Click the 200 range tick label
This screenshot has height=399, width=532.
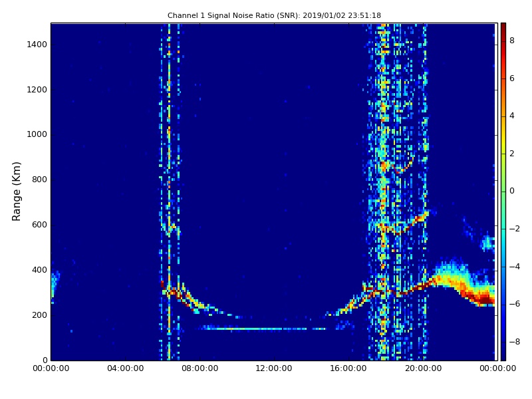(x=39, y=315)
